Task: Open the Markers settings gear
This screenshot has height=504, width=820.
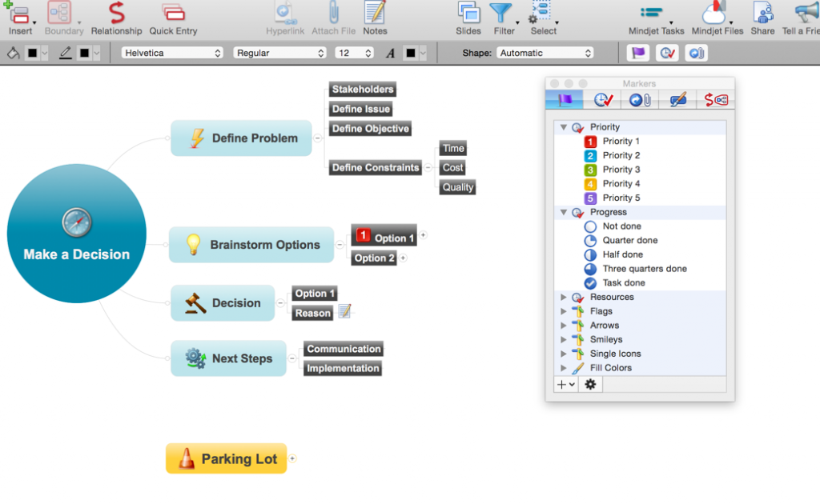Action: (590, 385)
